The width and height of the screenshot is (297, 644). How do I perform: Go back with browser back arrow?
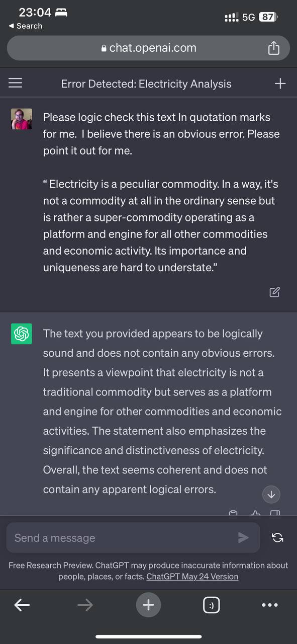pos(22,605)
